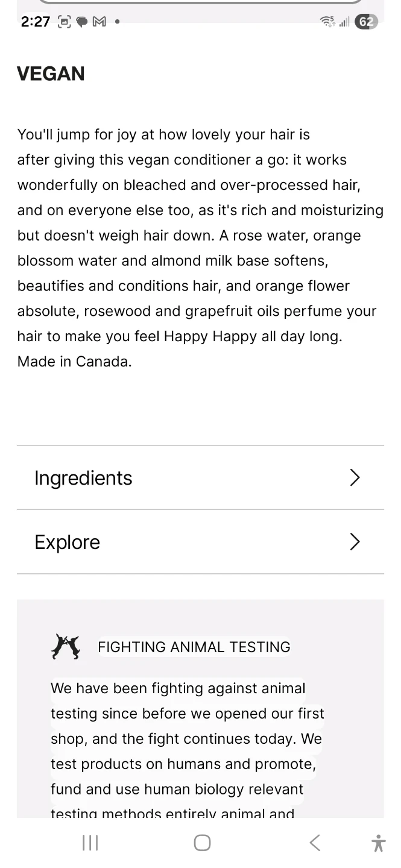401x868 pixels.
Task: Tap the vegan conditioner description paragraph
Action: click(x=200, y=247)
